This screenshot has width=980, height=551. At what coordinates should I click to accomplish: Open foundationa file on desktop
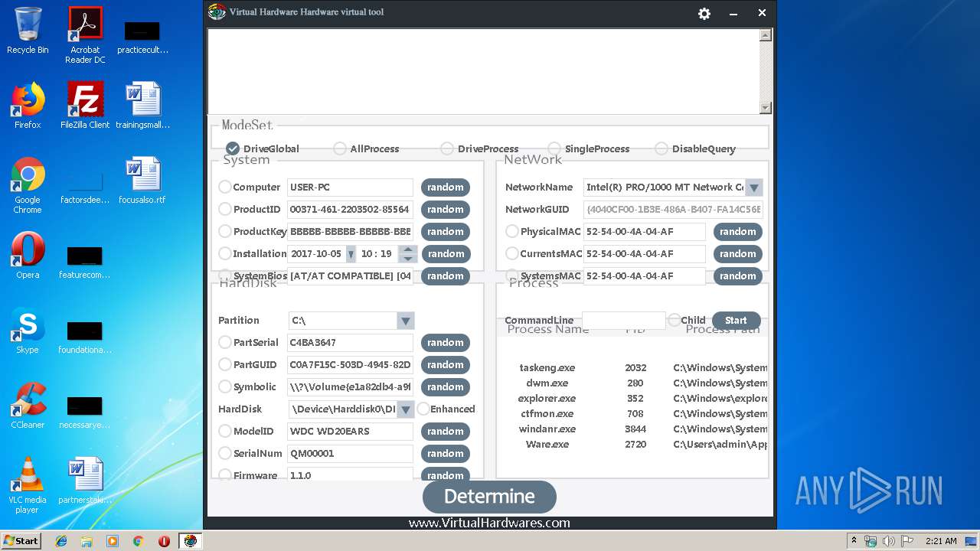[x=85, y=337]
